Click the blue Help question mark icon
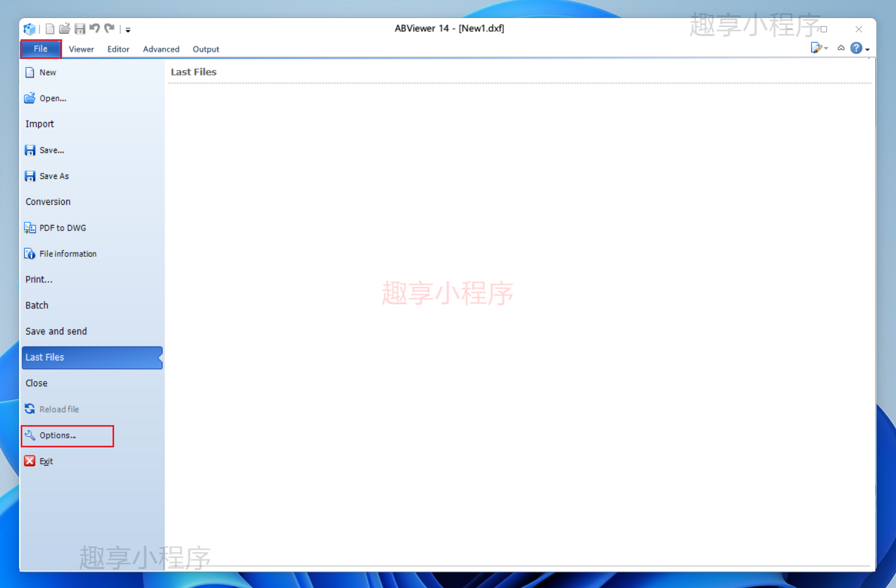The image size is (896, 588). [856, 48]
